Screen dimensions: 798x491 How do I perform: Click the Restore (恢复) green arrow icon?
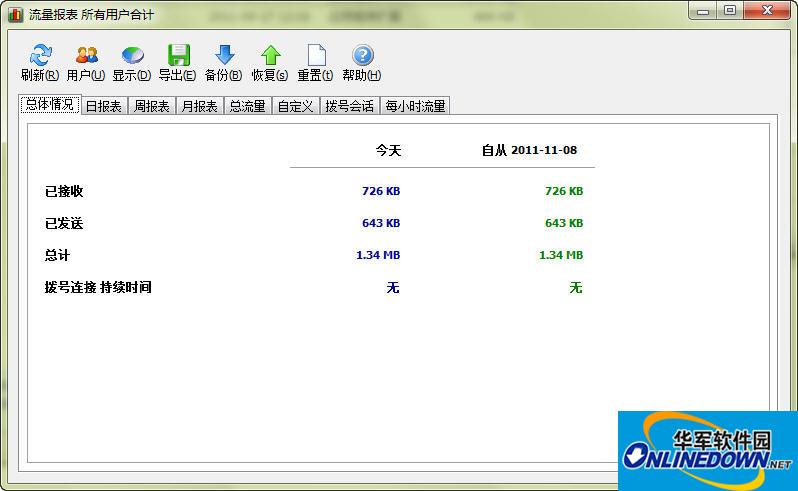tap(270, 56)
